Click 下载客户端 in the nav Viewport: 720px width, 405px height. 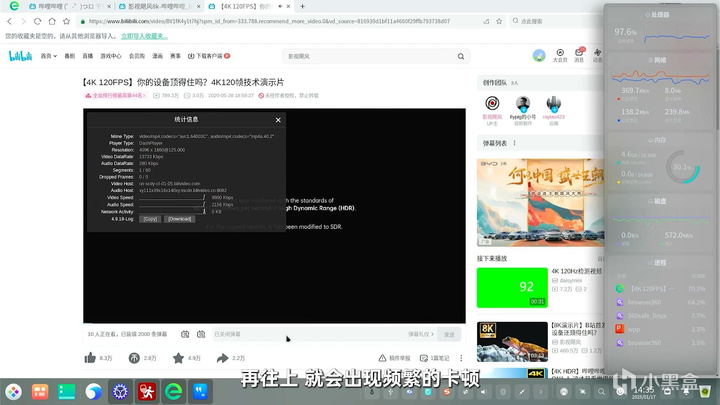pyautogui.click(x=209, y=56)
